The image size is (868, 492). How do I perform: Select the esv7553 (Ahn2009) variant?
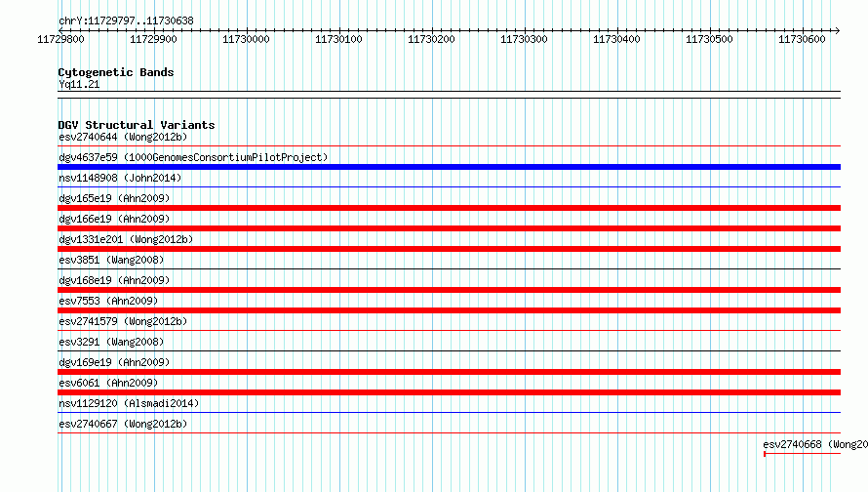[x=108, y=301]
